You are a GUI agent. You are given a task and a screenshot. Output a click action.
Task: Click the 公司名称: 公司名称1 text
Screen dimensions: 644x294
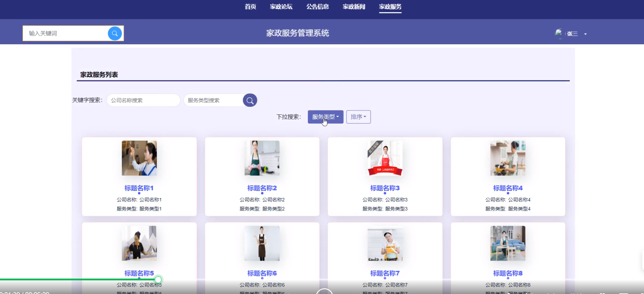139,200
